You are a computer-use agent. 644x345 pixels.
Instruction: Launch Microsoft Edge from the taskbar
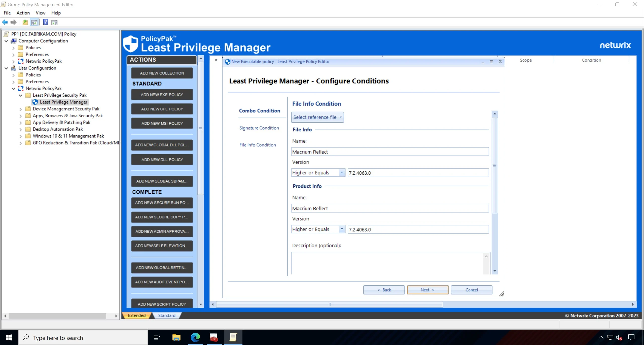[x=195, y=337]
